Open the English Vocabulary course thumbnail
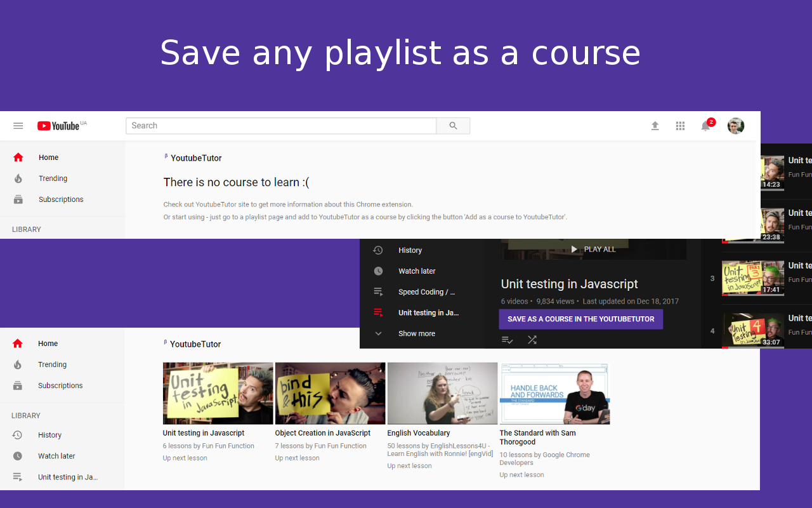This screenshot has width=812, height=508. point(442,393)
